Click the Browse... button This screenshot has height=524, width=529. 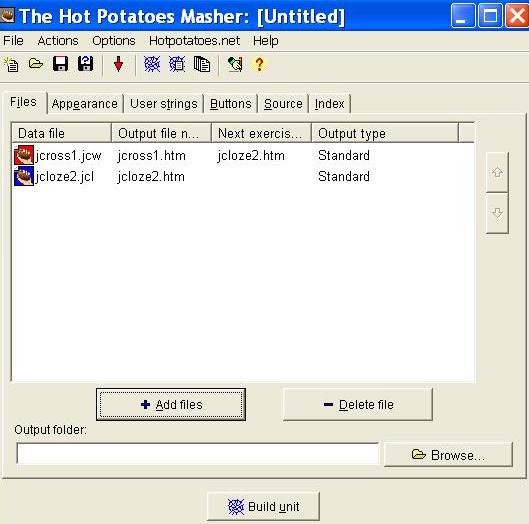(x=448, y=455)
